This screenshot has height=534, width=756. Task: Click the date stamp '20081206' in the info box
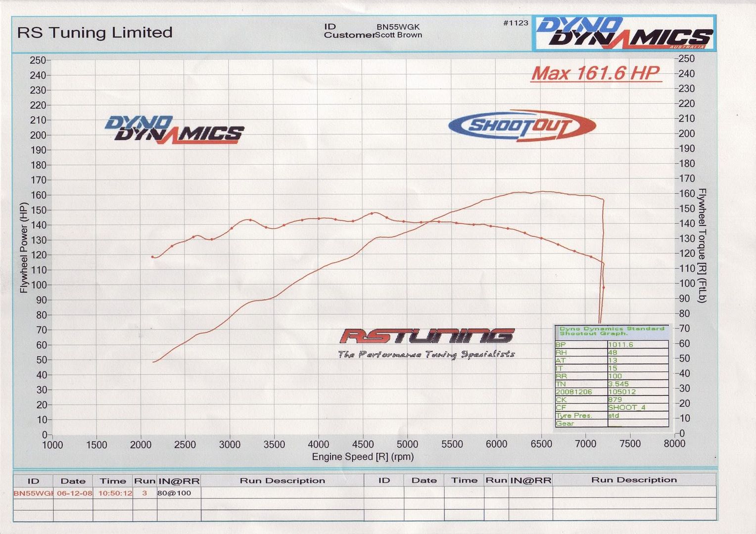pos(574,392)
